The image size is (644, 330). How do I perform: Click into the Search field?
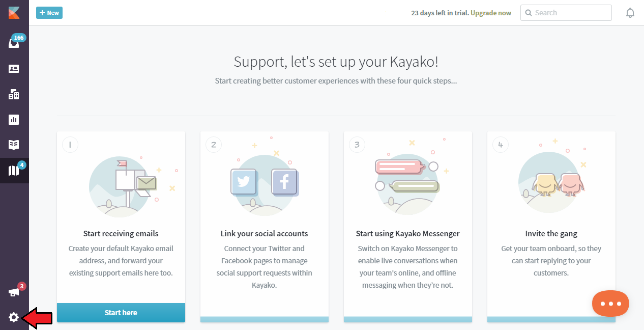(566, 13)
